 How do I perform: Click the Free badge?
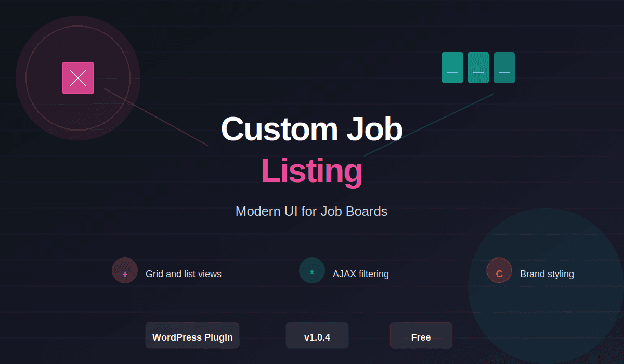(421, 335)
